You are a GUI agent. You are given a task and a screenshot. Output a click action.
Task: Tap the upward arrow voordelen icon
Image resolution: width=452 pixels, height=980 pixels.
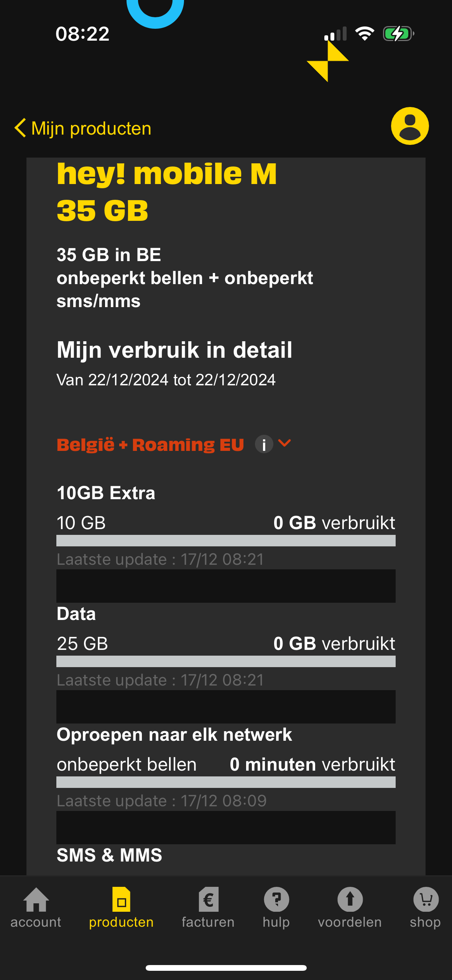coord(350,899)
